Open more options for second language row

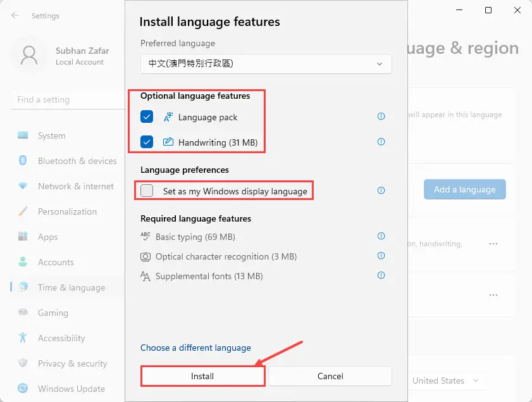point(493,295)
